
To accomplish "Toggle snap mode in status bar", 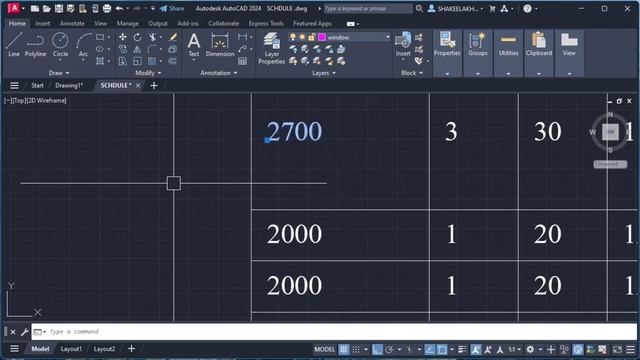I will pyautogui.click(x=356, y=349).
